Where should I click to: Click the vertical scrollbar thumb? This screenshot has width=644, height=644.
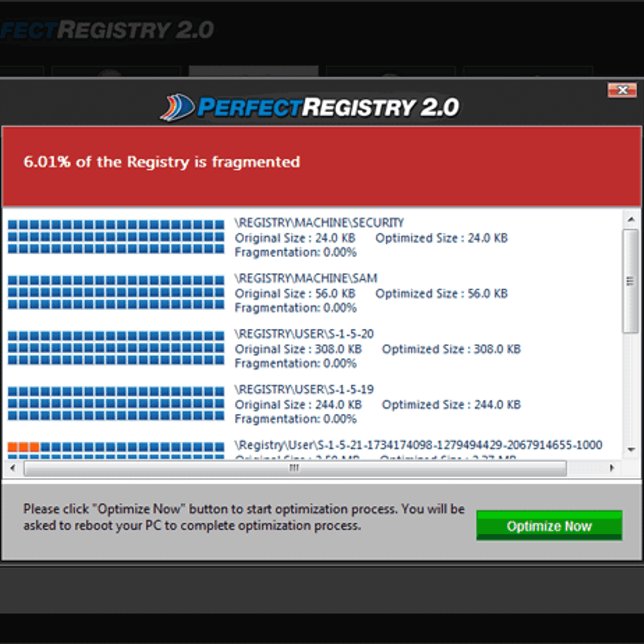point(630,281)
